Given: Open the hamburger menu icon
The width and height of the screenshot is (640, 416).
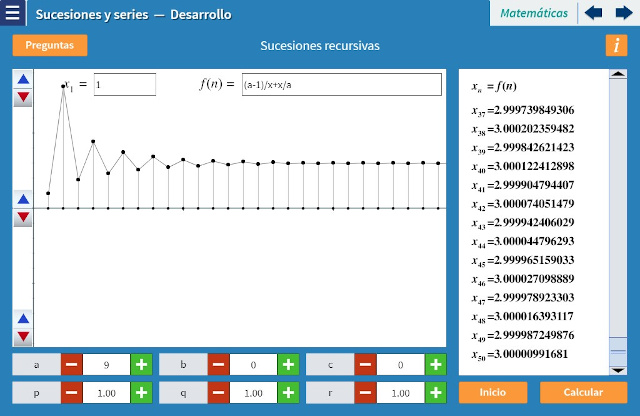Looking at the screenshot, I should pyautogui.click(x=13, y=14).
